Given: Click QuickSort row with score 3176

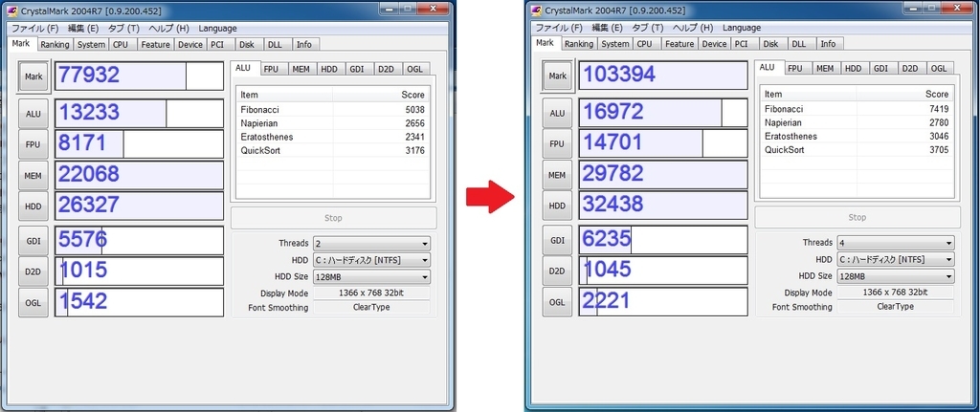Looking at the screenshot, I should coord(332,150).
